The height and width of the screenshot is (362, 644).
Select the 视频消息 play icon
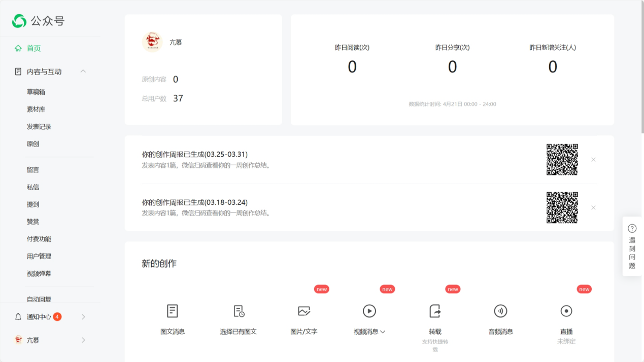point(369,311)
